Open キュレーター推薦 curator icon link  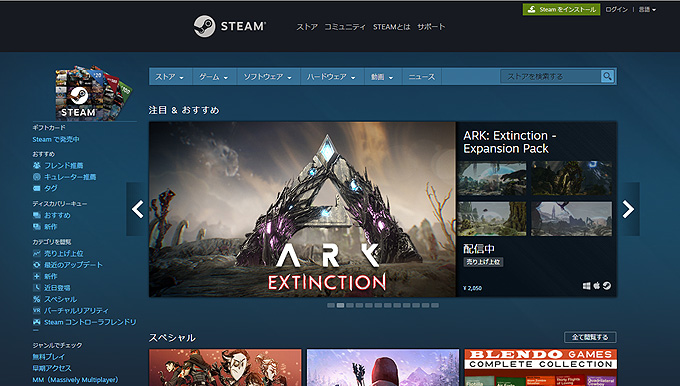pyautogui.click(x=36, y=177)
